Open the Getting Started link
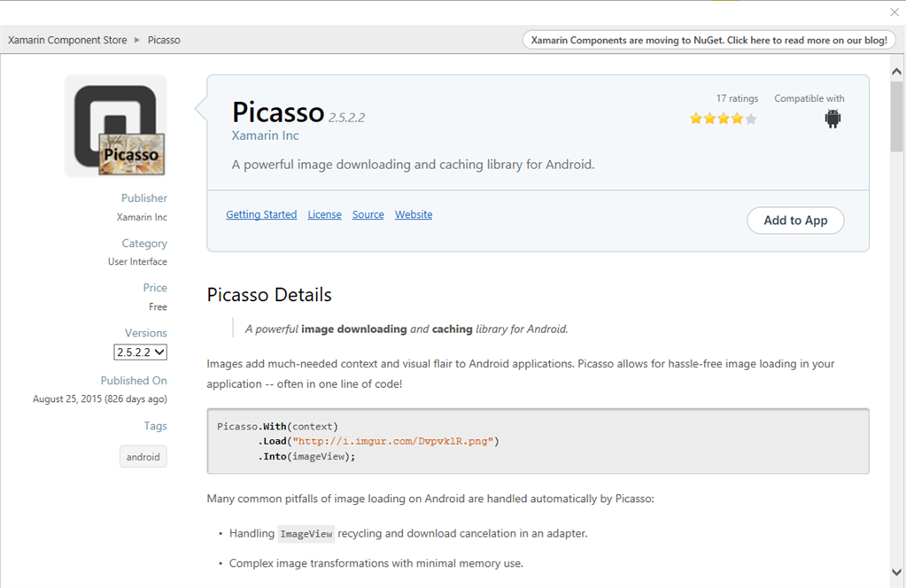 [x=261, y=214]
